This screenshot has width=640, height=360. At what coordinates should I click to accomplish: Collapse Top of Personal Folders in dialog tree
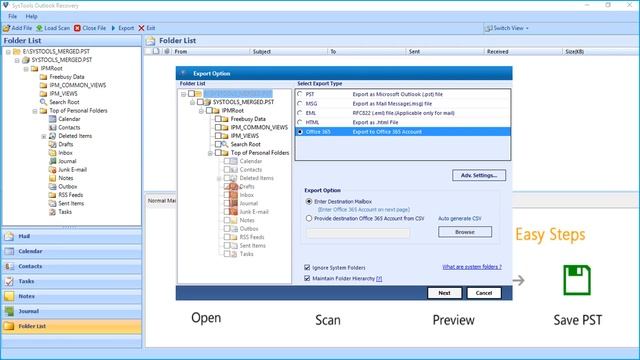[x=210, y=153]
